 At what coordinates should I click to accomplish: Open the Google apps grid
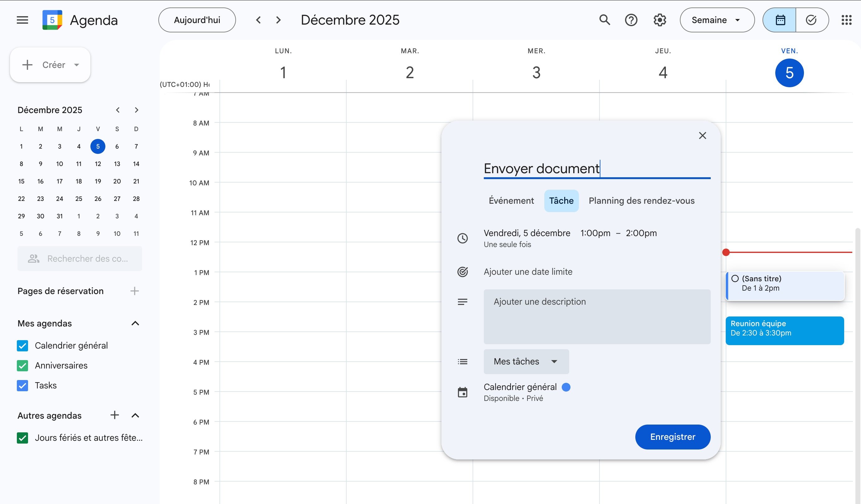[847, 20]
